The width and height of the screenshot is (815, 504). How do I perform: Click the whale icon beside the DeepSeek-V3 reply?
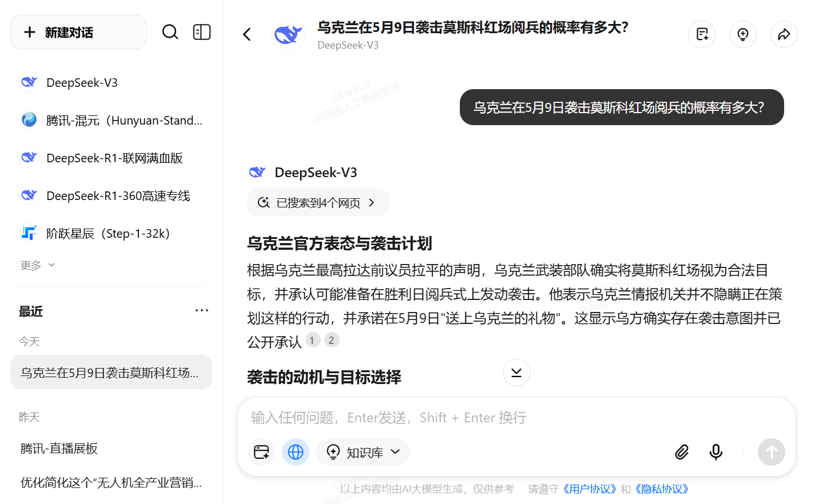pos(257,172)
